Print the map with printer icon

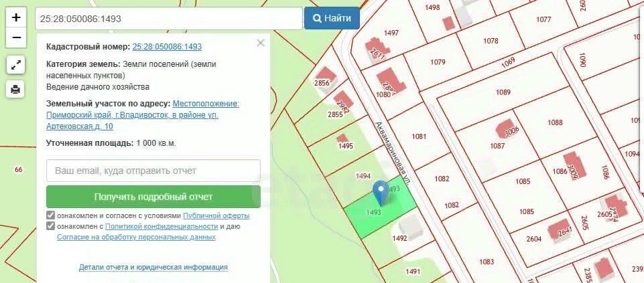(x=15, y=89)
